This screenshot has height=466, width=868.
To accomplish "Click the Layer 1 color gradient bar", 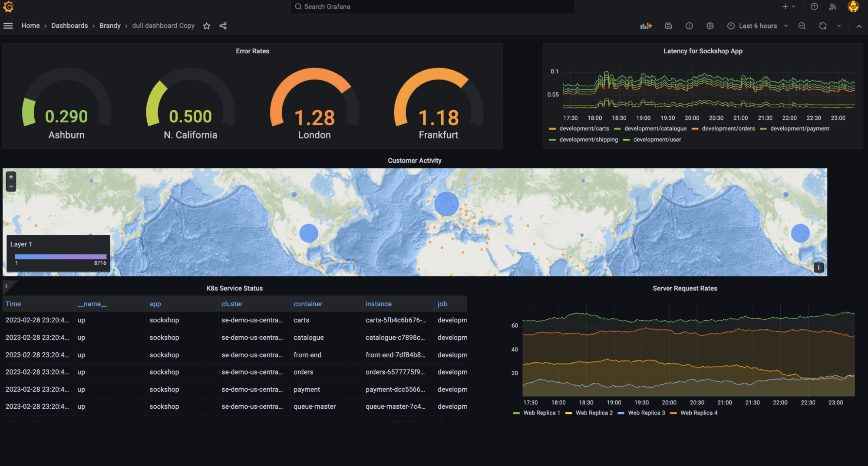I will [60, 256].
